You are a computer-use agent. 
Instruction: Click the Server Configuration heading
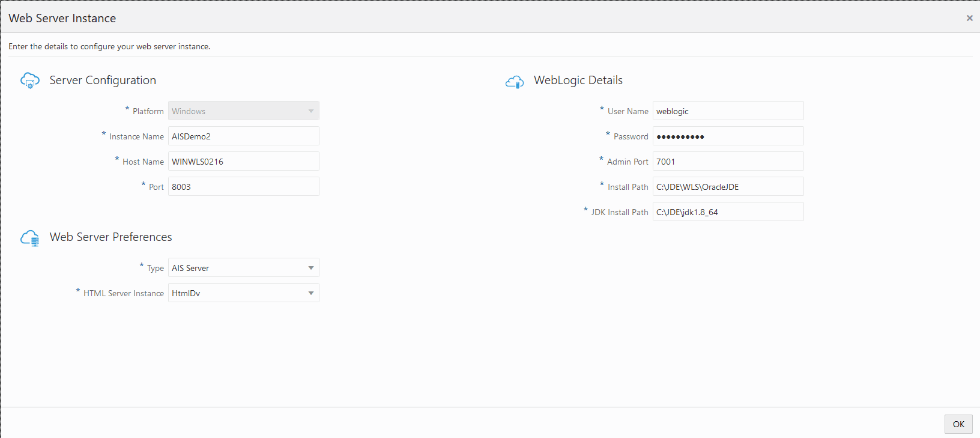pos(103,80)
